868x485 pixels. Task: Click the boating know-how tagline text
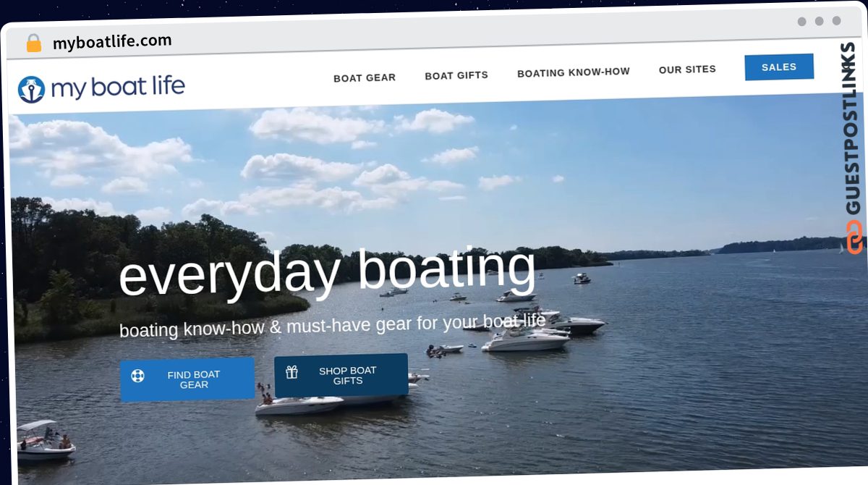coord(333,325)
